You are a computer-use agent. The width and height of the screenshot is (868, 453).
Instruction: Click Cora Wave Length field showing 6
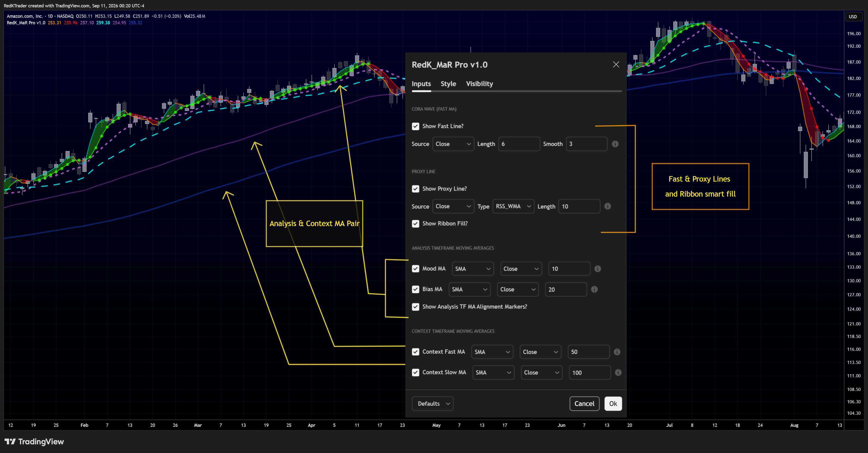pos(519,144)
